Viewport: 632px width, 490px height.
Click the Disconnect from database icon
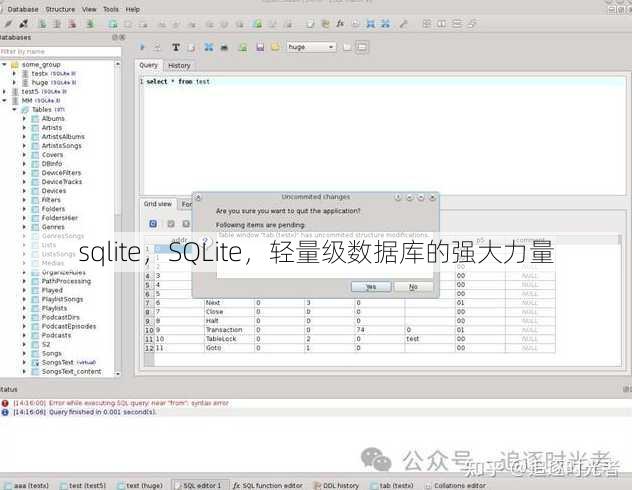coord(24,24)
